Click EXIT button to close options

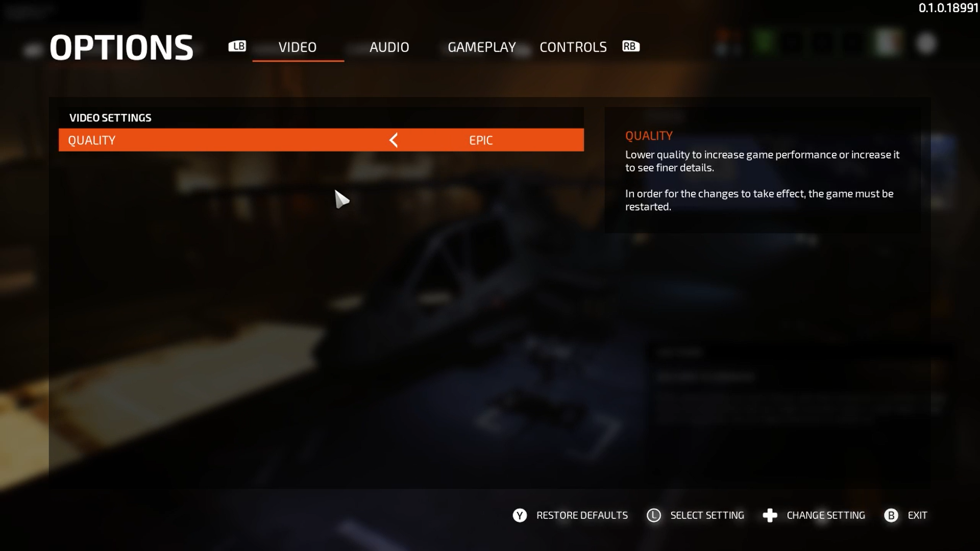(917, 515)
